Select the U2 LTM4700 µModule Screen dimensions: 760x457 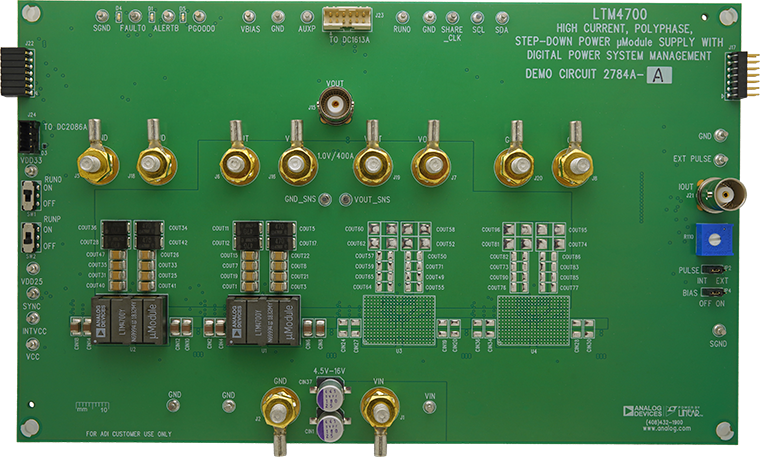(129, 321)
